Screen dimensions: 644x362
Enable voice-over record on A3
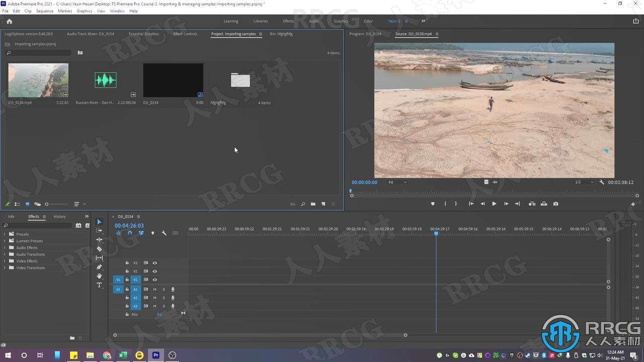[173, 306]
